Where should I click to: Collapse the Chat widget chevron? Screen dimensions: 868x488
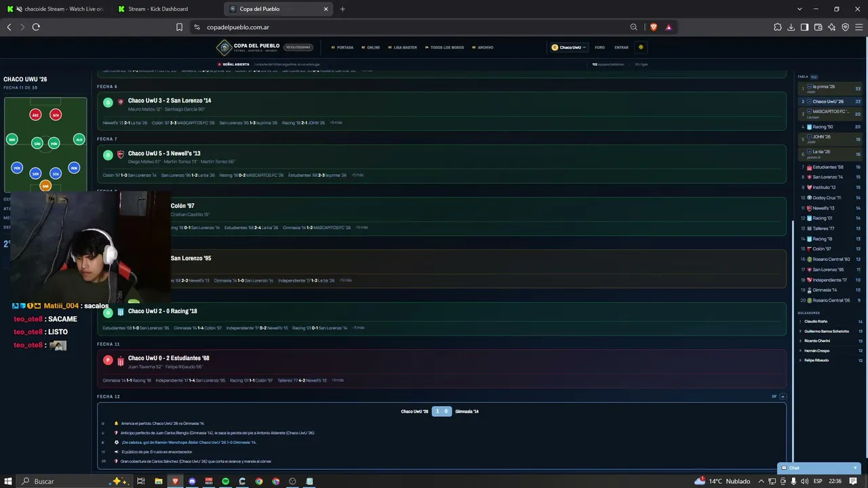pyautogui.click(x=855, y=468)
